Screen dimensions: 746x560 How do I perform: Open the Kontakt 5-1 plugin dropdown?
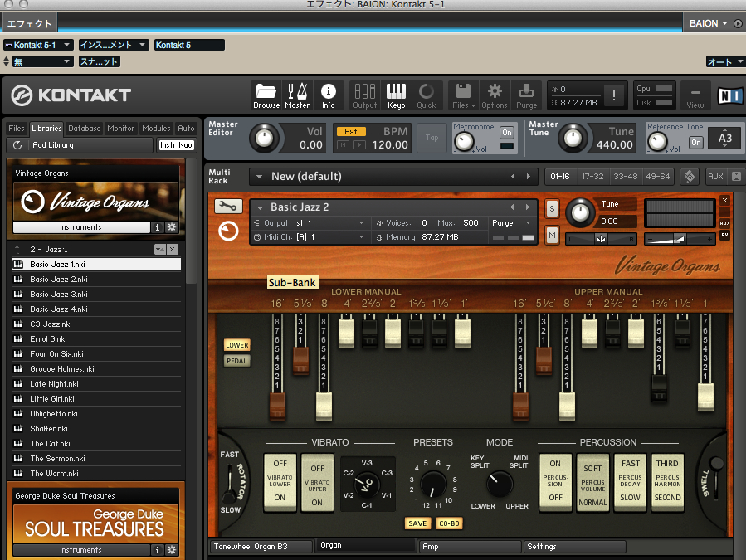point(38,45)
